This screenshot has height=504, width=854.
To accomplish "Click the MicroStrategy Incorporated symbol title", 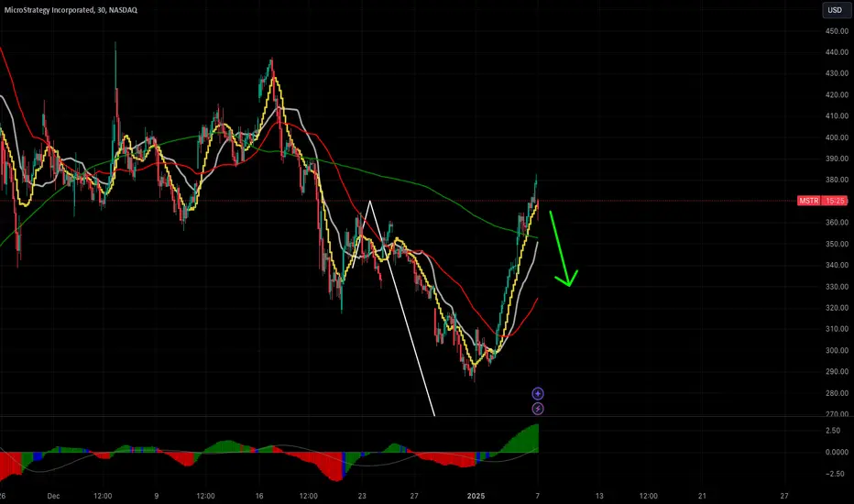I will (x=71, y=10).
